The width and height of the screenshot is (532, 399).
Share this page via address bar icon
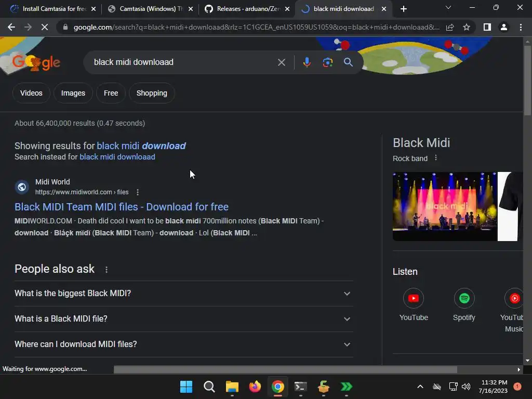450,27
